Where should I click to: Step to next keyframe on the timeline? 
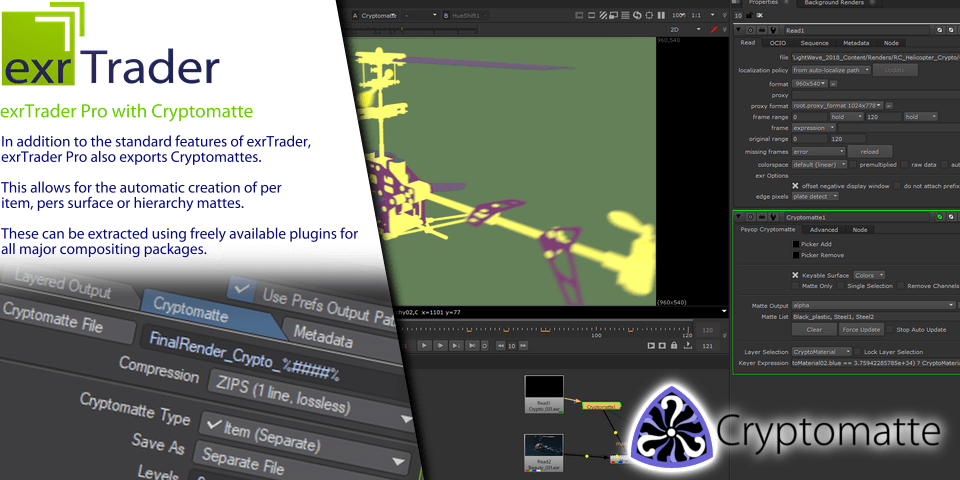(456, 345)
